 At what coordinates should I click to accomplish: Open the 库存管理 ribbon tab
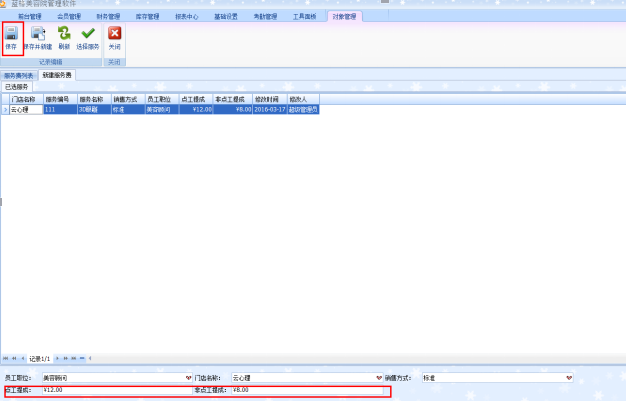click(147, 16)
